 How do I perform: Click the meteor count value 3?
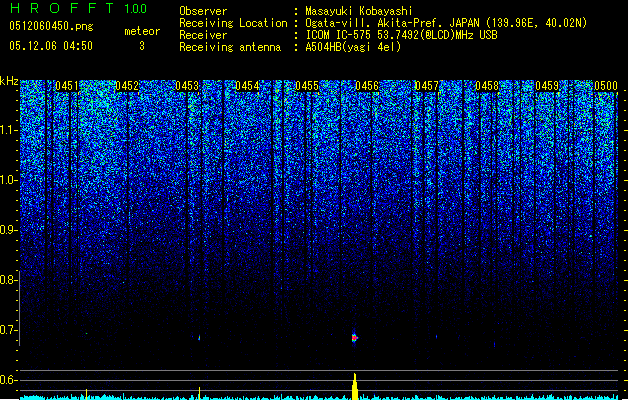(142, 46)
